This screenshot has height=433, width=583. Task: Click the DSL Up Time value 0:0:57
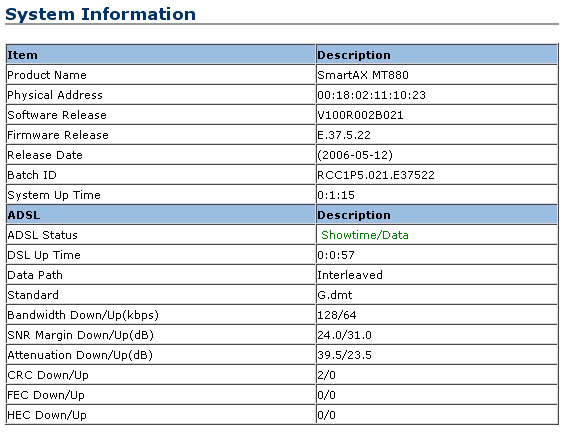pyautogui.click(x=336, y=255)
